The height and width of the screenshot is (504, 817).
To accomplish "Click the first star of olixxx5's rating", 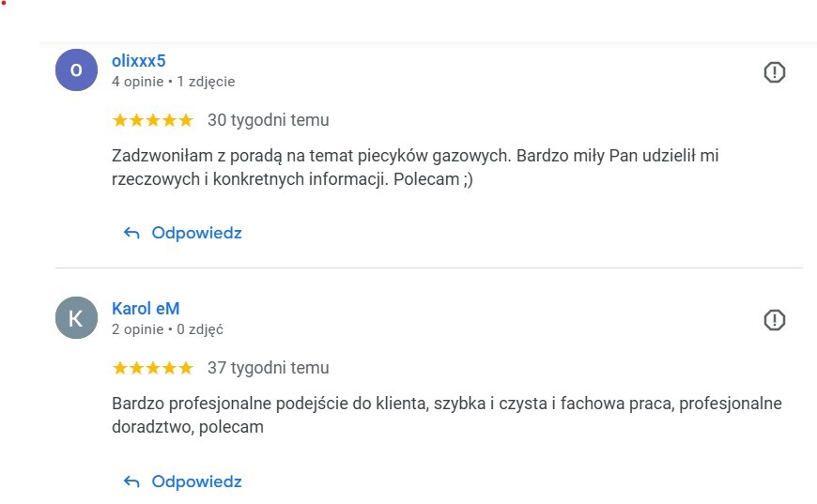I will pos(120,120).
